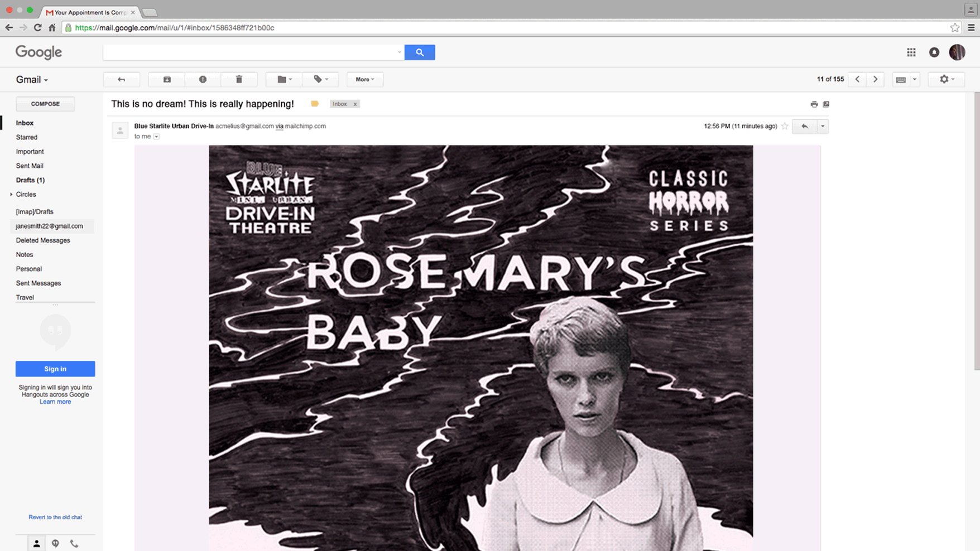Screen dimensions: 980x551
Task: Archive this email
Action: click(167, 79)
